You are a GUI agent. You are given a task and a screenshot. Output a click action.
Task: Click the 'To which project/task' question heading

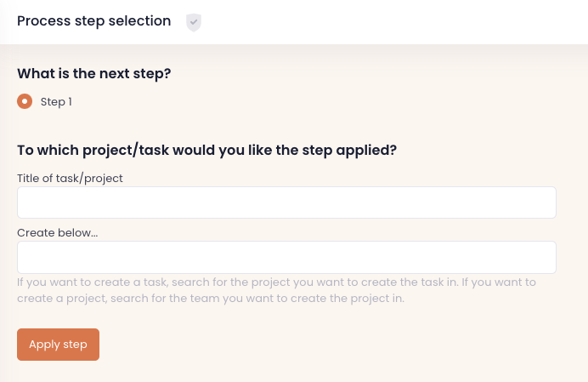207,150
